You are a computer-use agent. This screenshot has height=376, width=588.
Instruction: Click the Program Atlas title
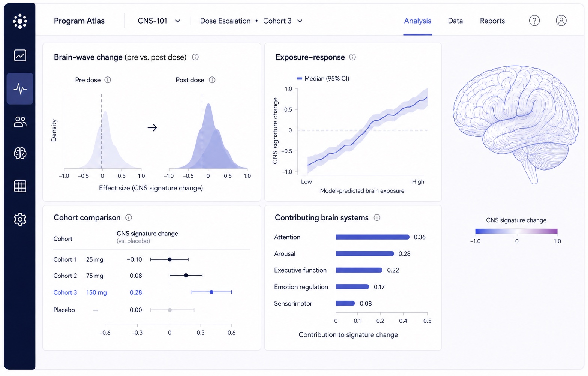pos(79,21)
